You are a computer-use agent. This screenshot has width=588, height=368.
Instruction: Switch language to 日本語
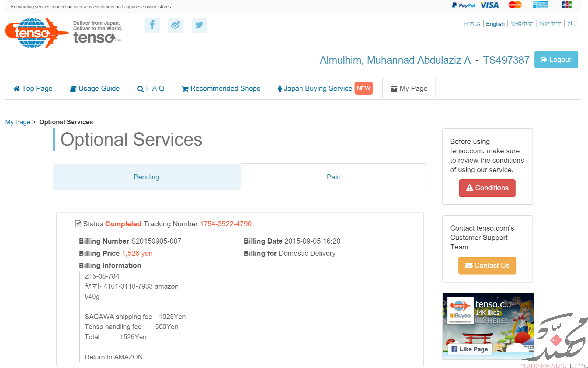(472, 24)
